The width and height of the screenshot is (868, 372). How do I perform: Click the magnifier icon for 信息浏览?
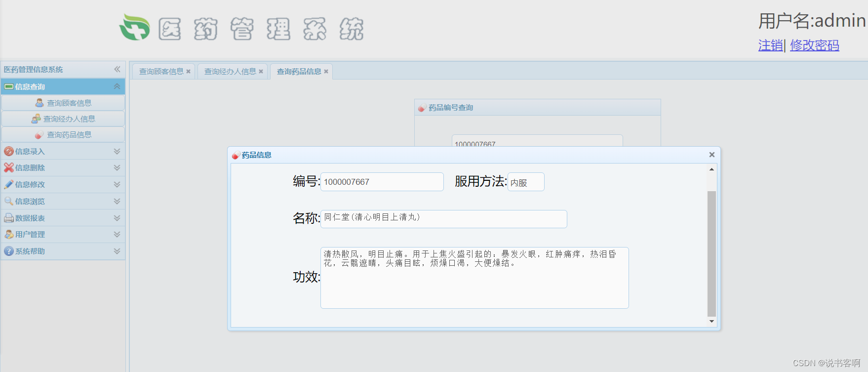coord(9,201)
